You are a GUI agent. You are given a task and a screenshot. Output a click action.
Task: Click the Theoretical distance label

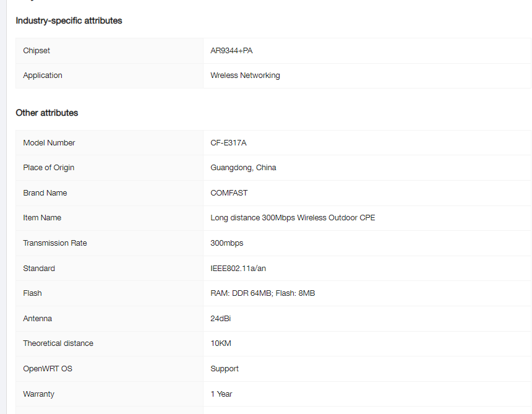point(58,343)
